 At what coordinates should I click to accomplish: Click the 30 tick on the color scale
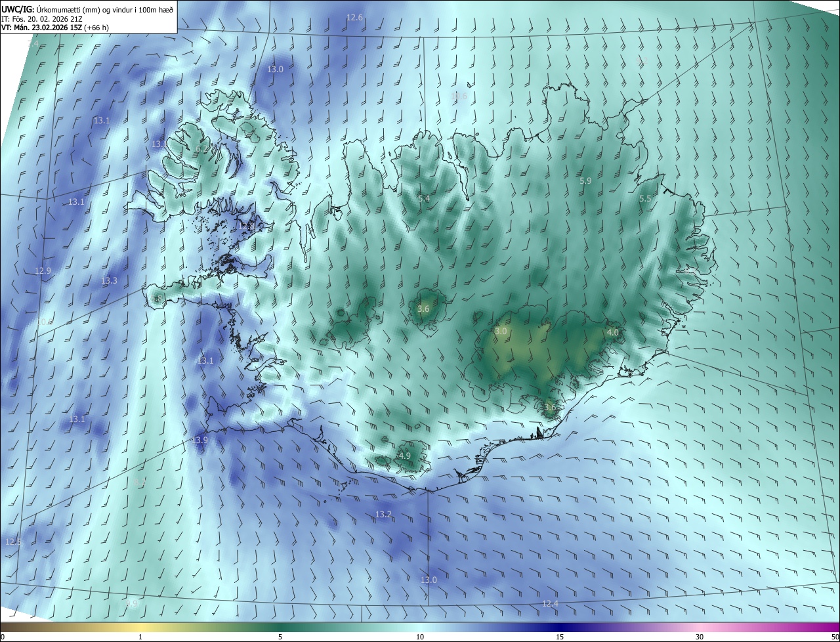(700, 637)
